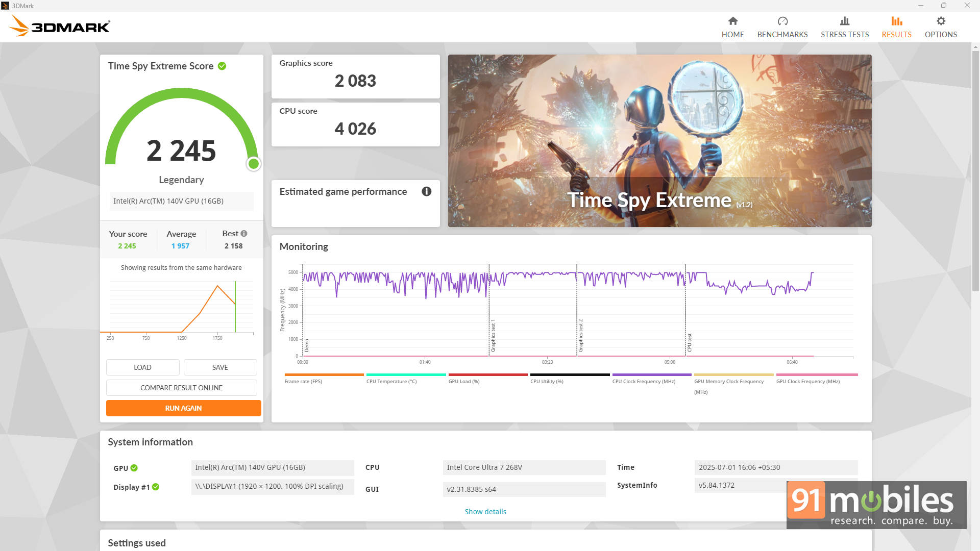980x551 pixels.
Task: Click the CPU test timeline marker
Action: point(689,342)
